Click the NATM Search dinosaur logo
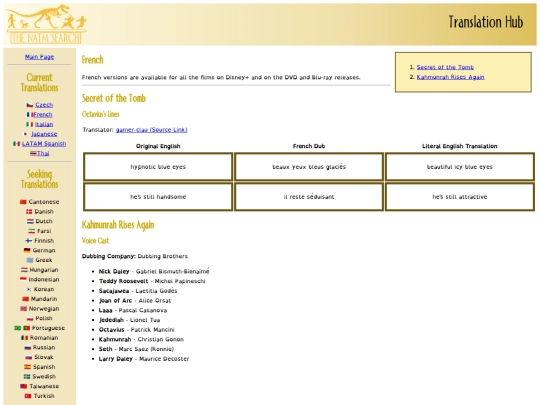Screen dimensions: 540x405 point(46,24)
